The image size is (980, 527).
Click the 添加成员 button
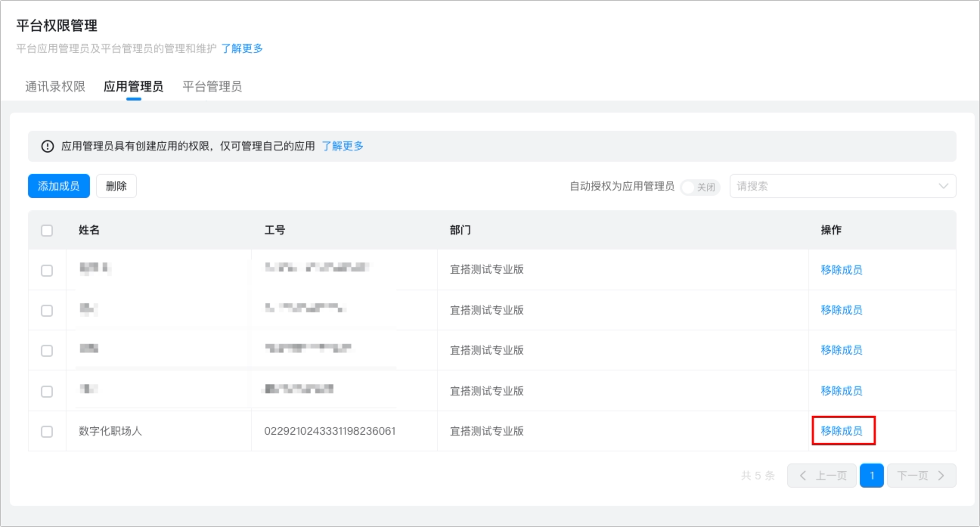coord(59,186)
